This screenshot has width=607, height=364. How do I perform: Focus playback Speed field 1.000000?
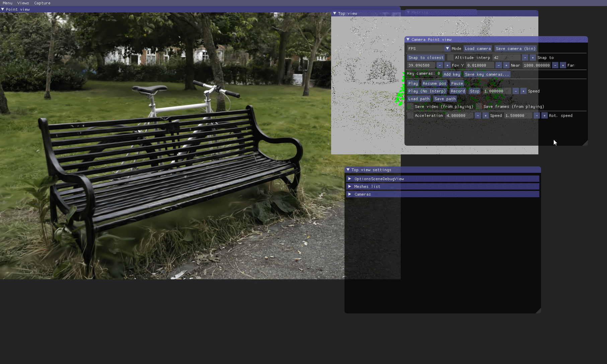[x=497, y=91]
